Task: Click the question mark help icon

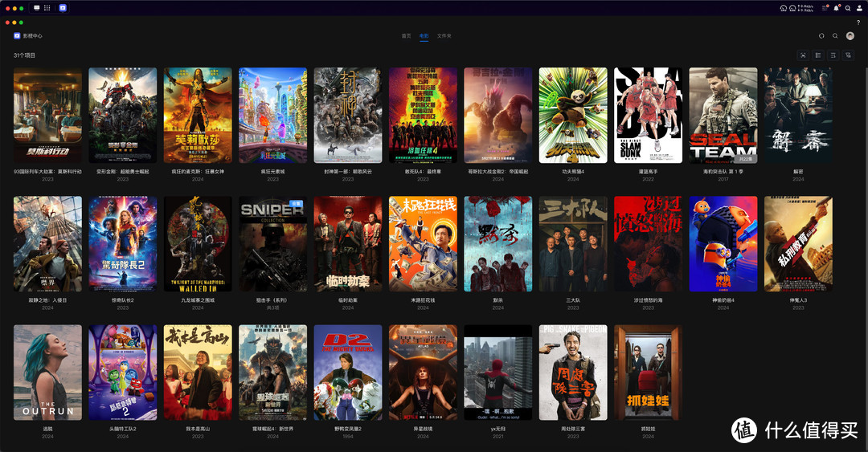Action: pos(858,22)
